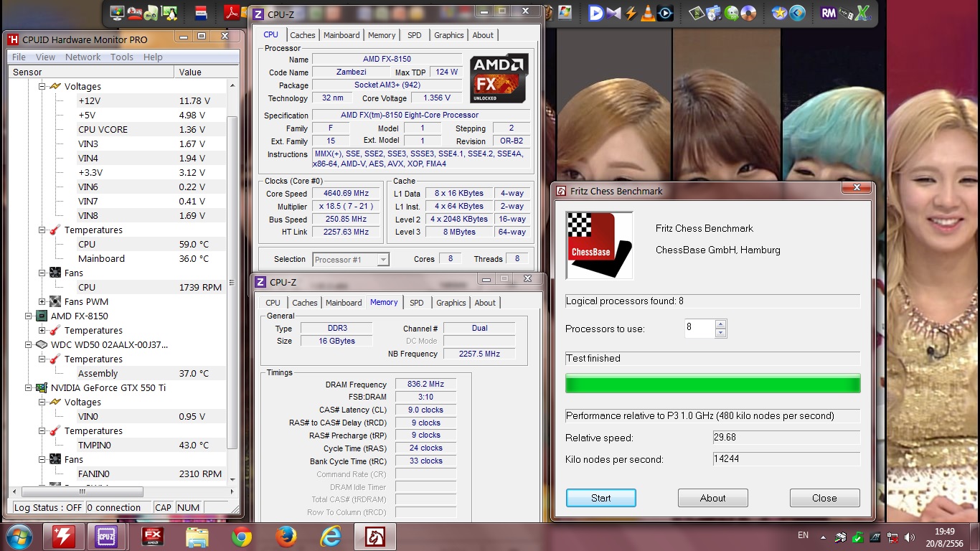Click About button in Fritz Chess Benchmark
This screenshot has width=980, height=551.
coord(713,498)
